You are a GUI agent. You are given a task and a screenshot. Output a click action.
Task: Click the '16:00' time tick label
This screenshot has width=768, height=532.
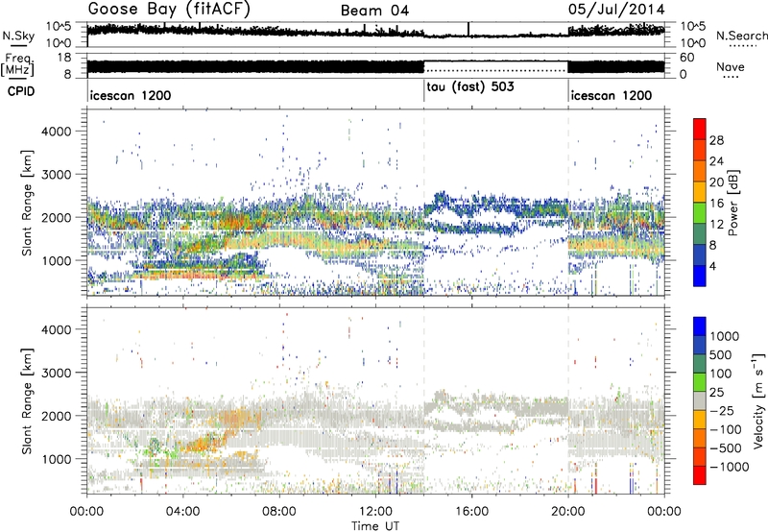pyautogui.click(x=471, y=512)
